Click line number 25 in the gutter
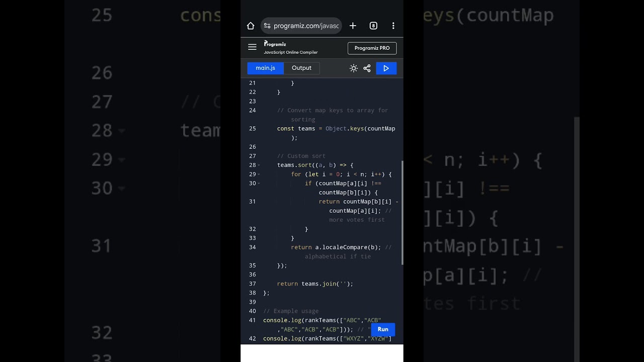Viewport: 644px width, 362px height. click(x=252, y=129)
